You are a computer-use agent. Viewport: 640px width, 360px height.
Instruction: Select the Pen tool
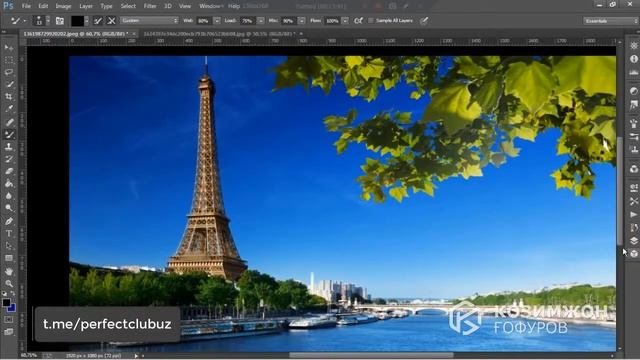(9, 221)
